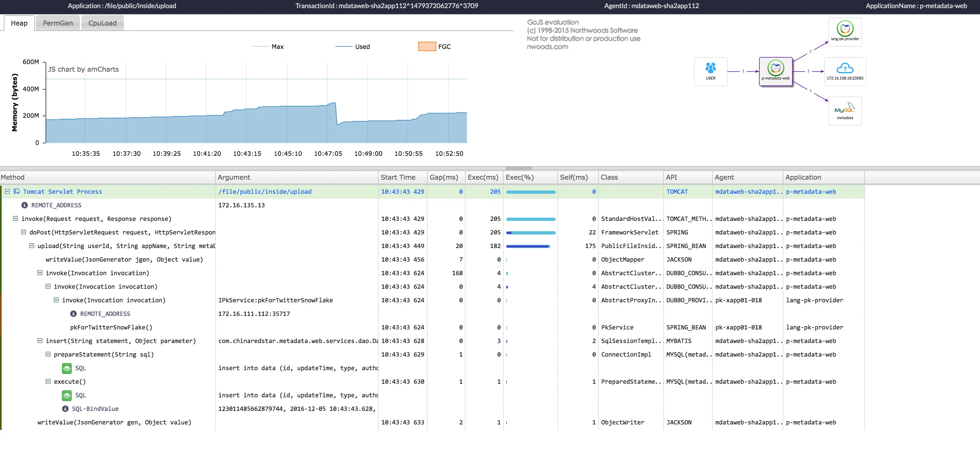
Task: Click the /file/public/inside/upload argument link
Action: click(265, 192)
